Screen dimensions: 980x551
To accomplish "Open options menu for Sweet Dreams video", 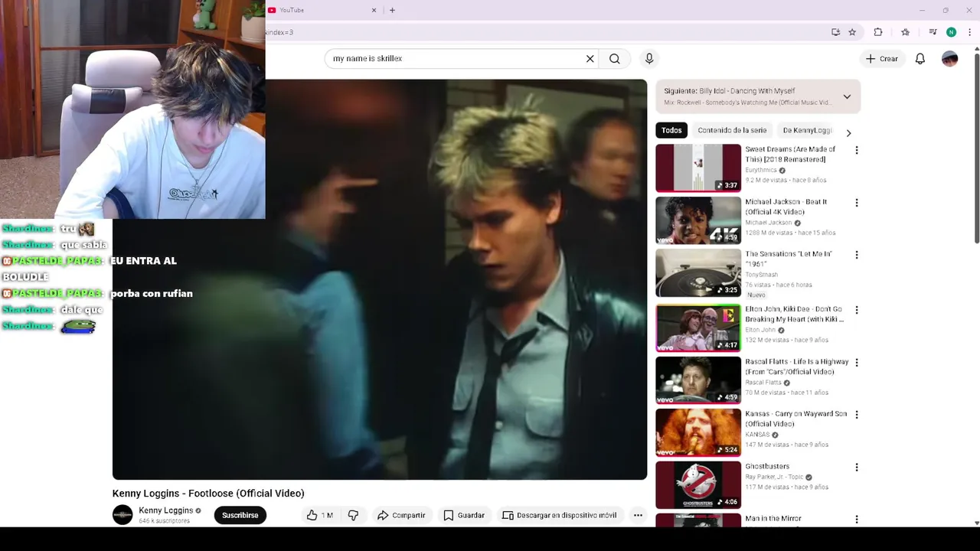I will pos(857,151).
